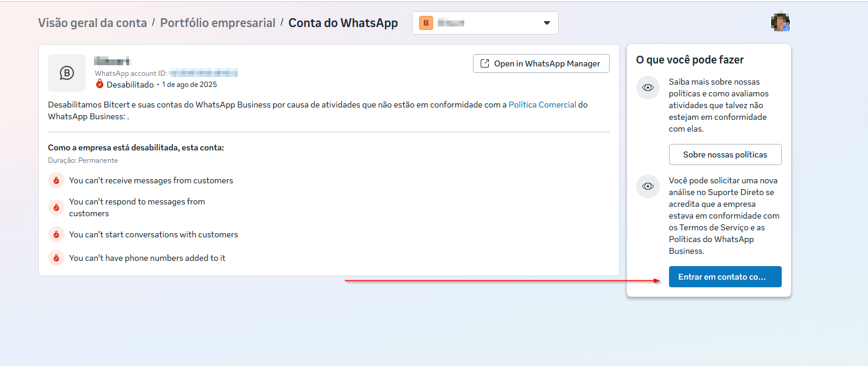The width and height of the screenshot is (868, 366).
Task: Click 'Open in WhatsApp Manager' button
Action: pos(541,63)
